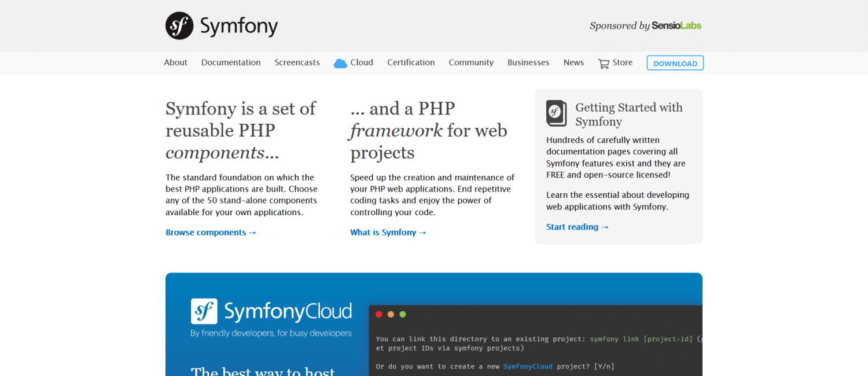The width and height of the screenshot is (868, 376).
Task: Click the yellow dot on the terminal window
Action: (391, 314)
